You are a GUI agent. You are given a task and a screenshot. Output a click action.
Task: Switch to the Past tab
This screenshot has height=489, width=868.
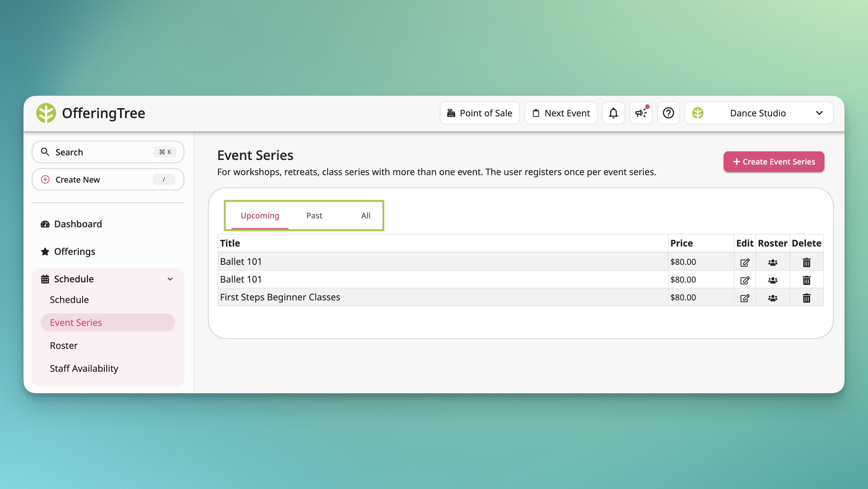[x=314, y=216]
